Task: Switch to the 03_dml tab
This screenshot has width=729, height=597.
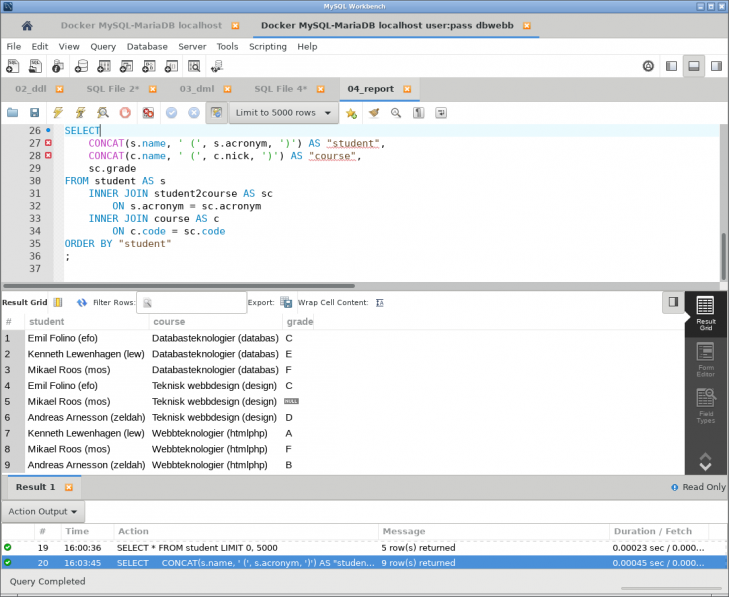Action: [x=197, y=89]
